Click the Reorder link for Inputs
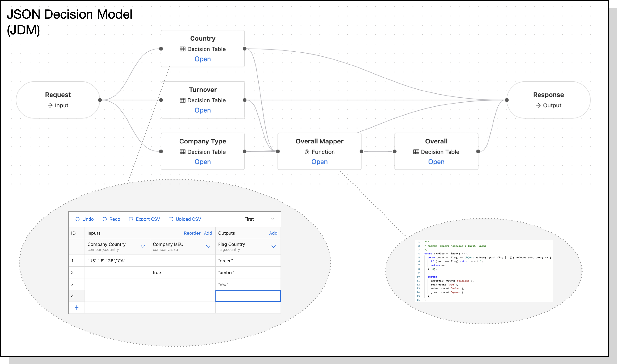 pos(192,233)
